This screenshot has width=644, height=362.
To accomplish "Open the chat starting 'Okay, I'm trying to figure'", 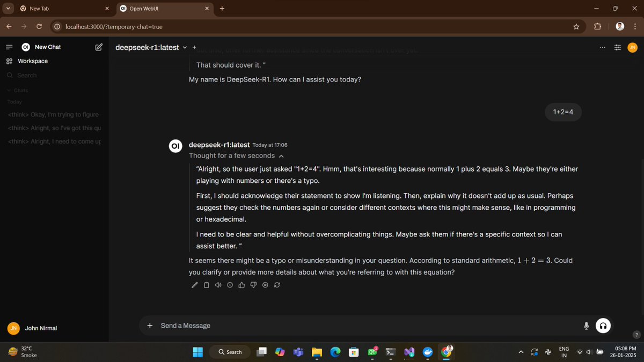I will click(54, 115).
